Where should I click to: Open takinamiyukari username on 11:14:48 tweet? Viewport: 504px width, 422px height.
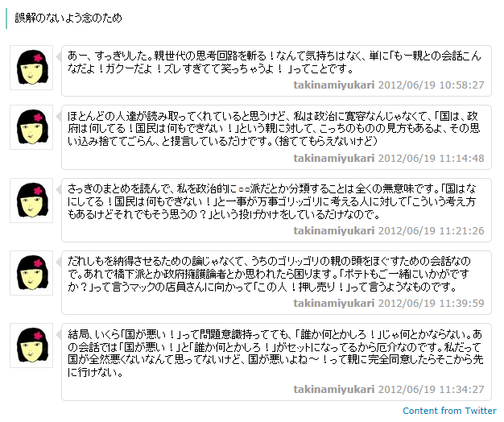333,159
